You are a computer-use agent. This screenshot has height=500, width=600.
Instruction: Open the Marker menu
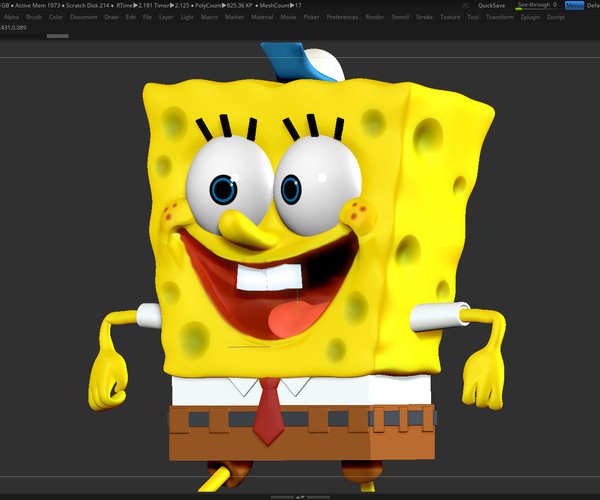(235, 17)
